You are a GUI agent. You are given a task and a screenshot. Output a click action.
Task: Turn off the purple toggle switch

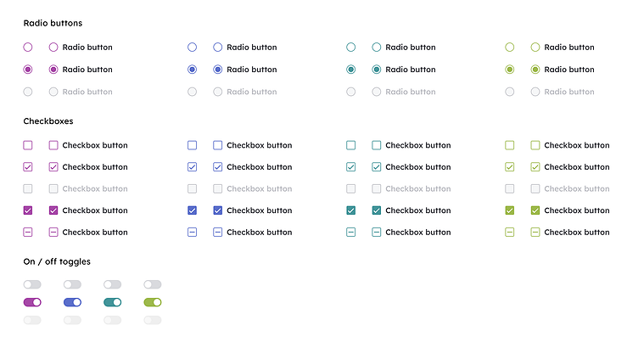(x=32, y=302)
